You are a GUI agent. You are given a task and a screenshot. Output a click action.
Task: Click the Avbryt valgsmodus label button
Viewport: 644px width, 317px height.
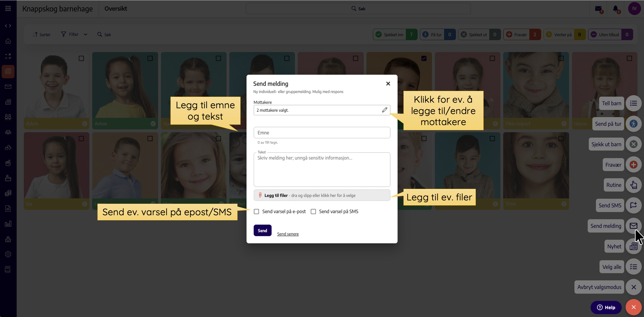(599, 287)
